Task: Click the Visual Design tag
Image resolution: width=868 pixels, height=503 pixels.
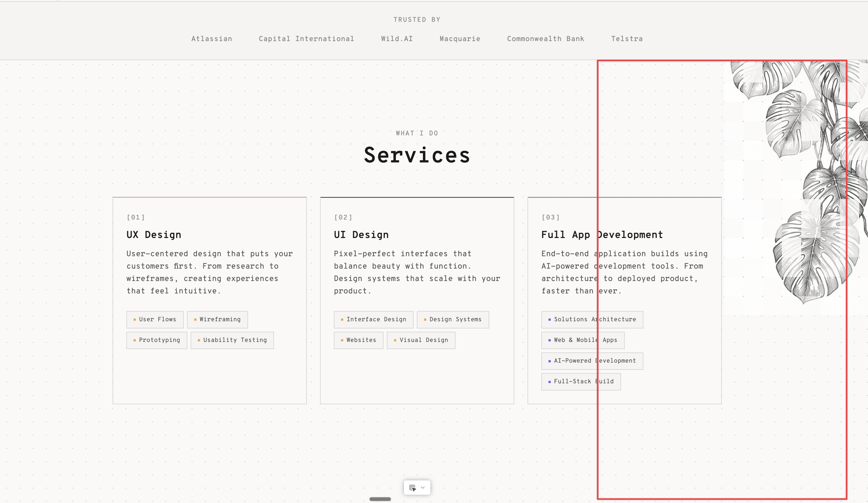Action: [x=421, y=340]
